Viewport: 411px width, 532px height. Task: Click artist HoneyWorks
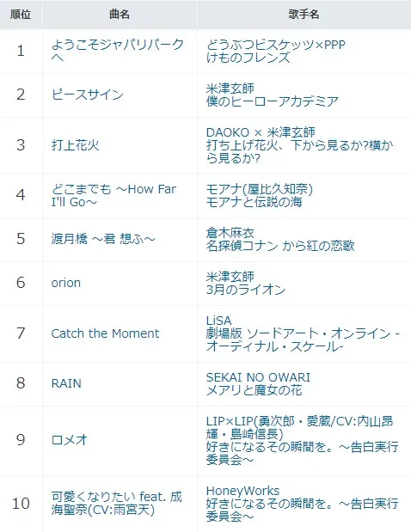click(242, 491)
